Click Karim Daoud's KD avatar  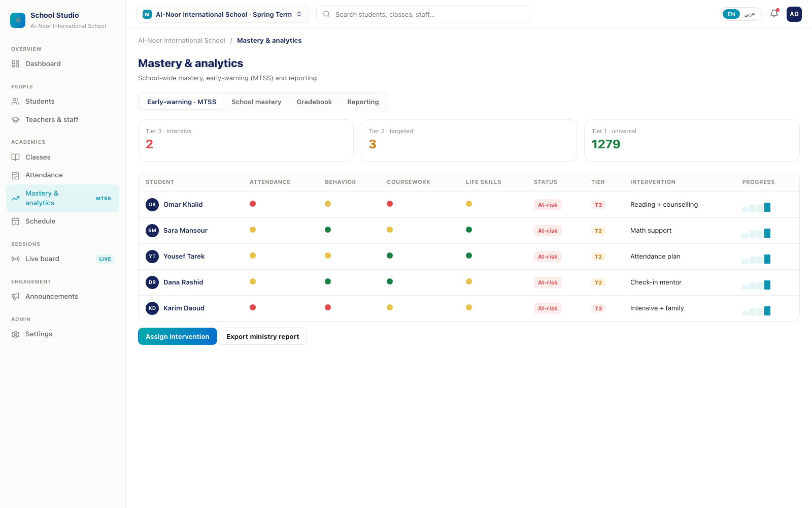click(x=152, y=308)
